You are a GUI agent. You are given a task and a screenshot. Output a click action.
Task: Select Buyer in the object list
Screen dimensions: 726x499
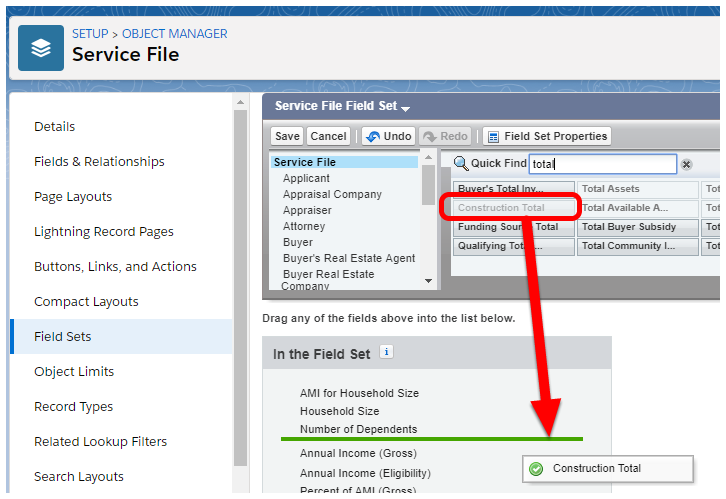pyautogui.click(x=298, y=242)
